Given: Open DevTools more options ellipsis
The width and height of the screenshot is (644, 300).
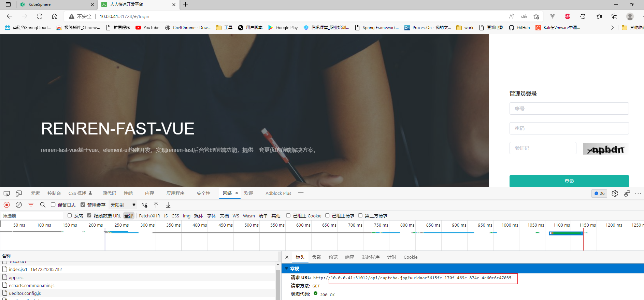Looking at the screenshot, I should click(x=638, y=193).
